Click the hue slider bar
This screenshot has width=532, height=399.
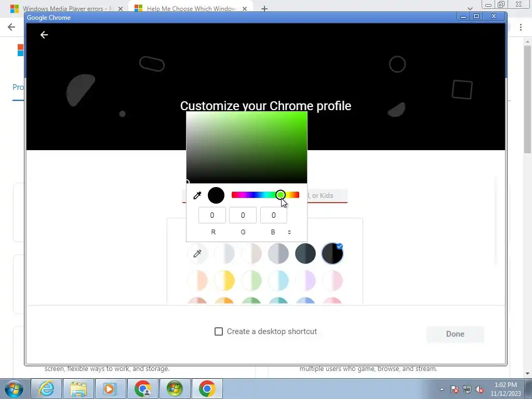(265, 195)
